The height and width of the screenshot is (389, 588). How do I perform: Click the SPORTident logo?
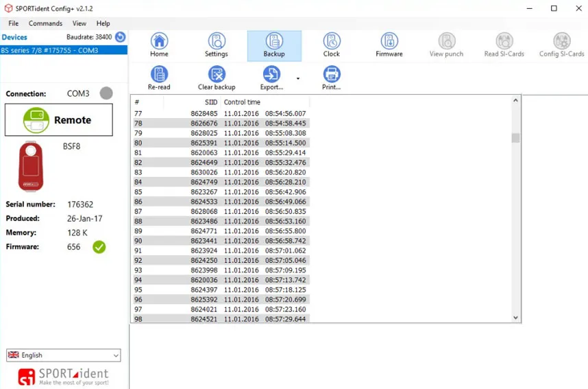tap(63, 377)
